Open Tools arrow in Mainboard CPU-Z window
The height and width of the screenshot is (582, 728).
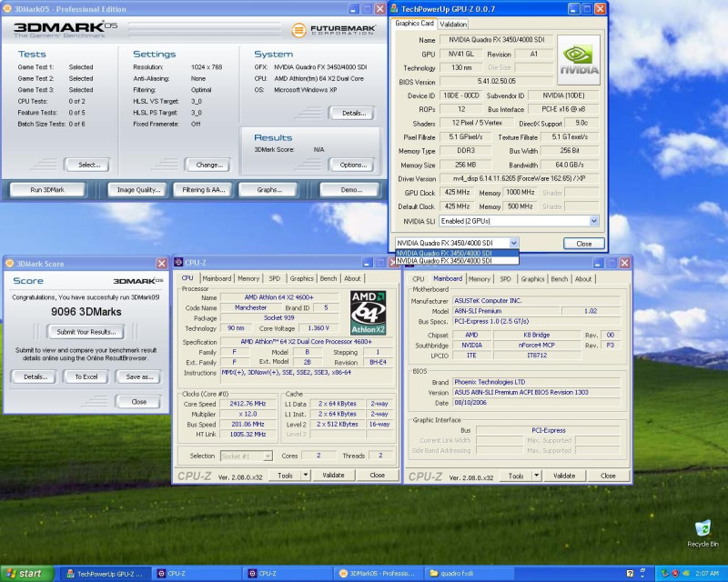[x=536, y=476]
